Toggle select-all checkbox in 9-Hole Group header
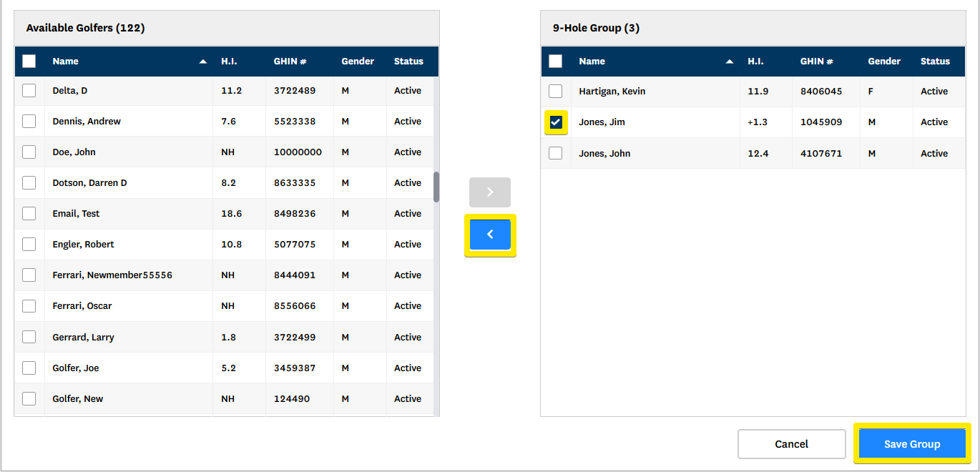 (556, 62)
